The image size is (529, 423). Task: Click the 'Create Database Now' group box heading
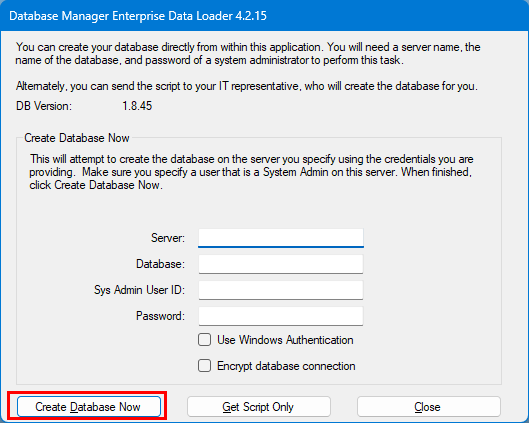(x=77, y=138)
